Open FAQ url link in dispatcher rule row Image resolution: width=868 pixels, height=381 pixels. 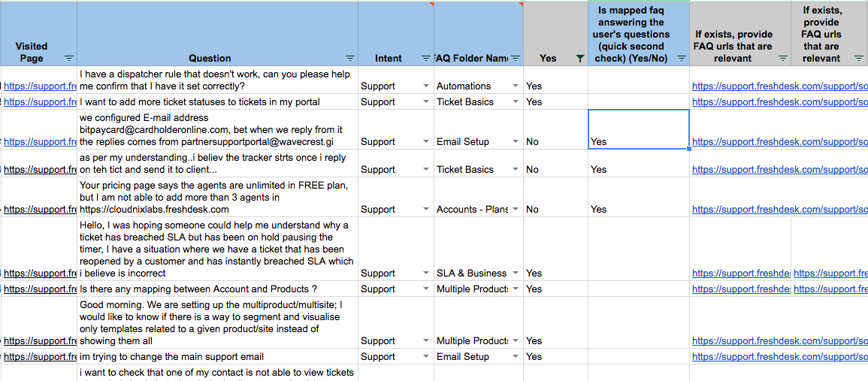[x=779, y=86]
